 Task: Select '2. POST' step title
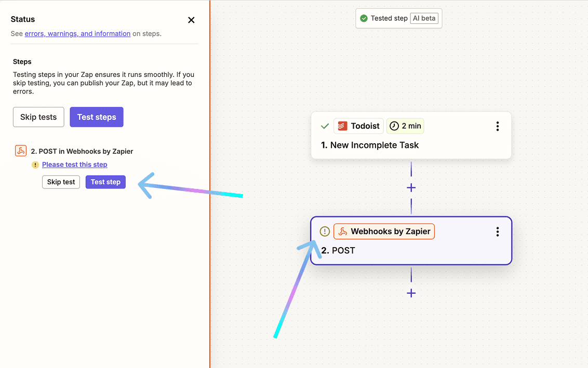338,250
